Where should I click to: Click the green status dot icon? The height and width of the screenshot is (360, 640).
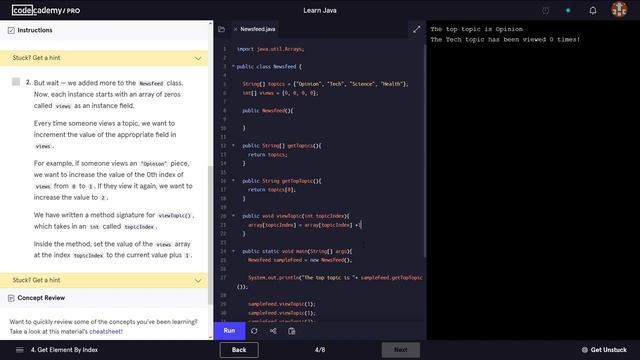coord(568,10)
